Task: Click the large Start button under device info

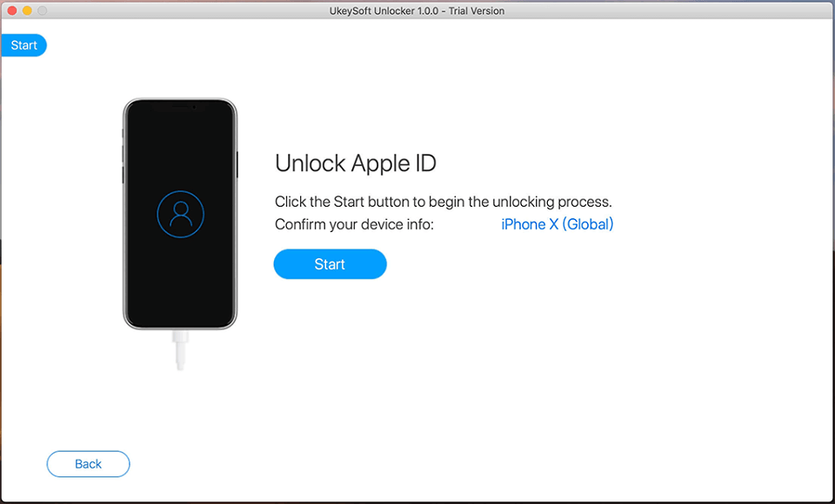Action: pyautogui.click(x=330, y=264)
